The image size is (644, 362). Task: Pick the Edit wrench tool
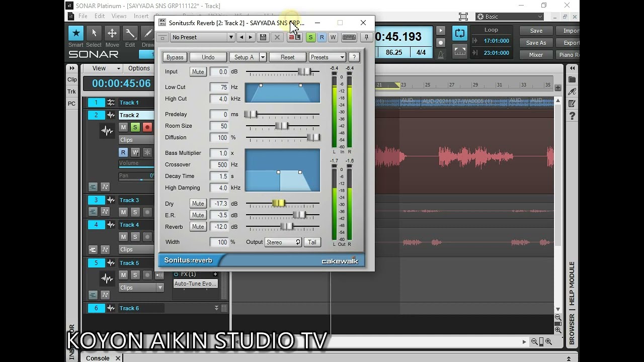coord(130,34)
